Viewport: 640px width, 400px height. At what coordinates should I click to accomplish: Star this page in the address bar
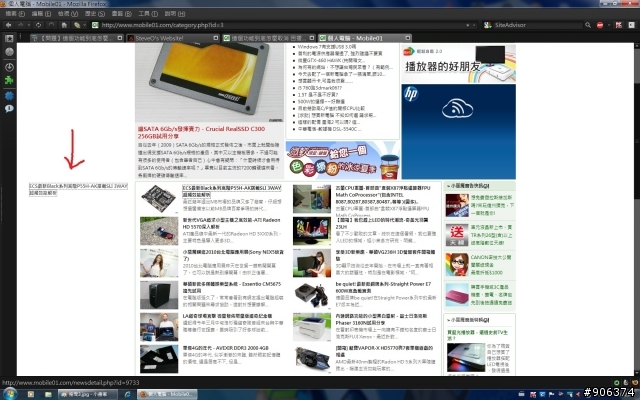click(x=468, y=25)
